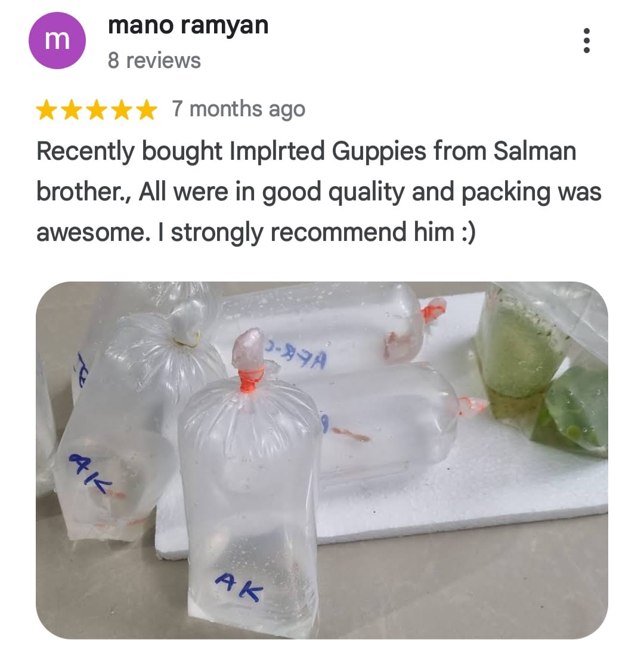Screen dimensions: 644x652
Task: Click the first yellow rating star
Action: (x=47, y=110)
